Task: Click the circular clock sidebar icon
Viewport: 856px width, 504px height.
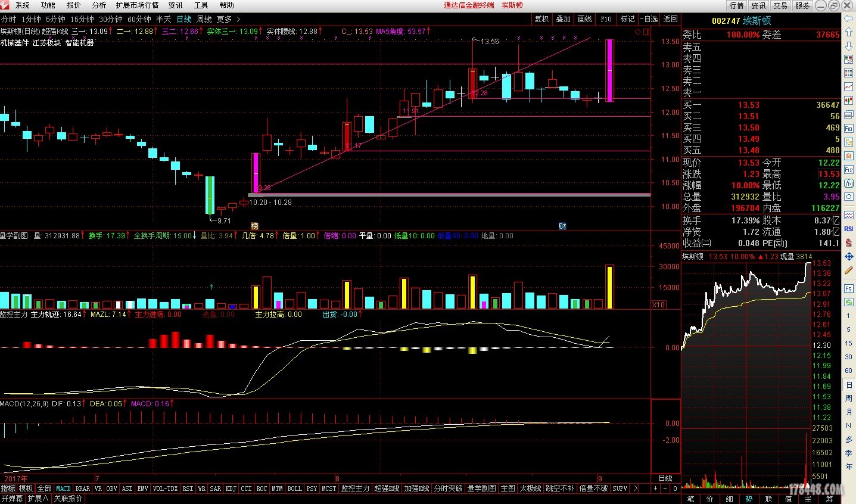Action: coord(849,197)
